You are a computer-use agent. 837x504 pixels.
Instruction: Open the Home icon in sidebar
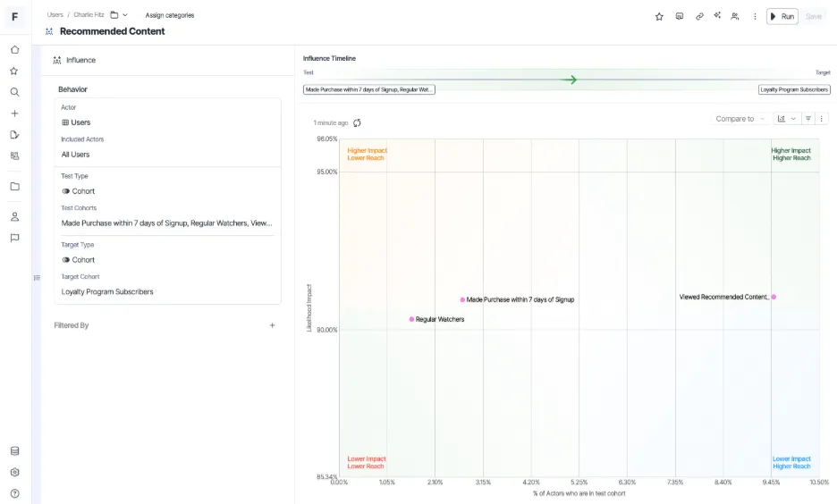coord(15,50)
